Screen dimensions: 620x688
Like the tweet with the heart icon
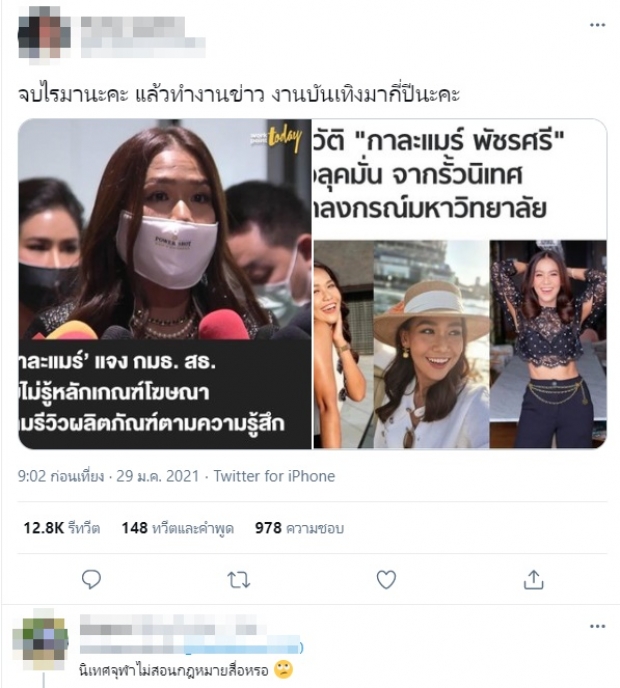tap(386, 580)
